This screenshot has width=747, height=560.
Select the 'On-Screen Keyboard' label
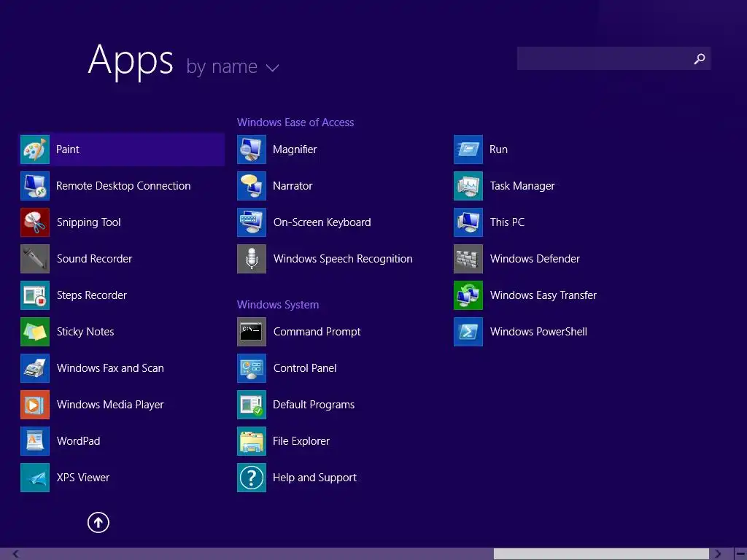coord(322,222)
